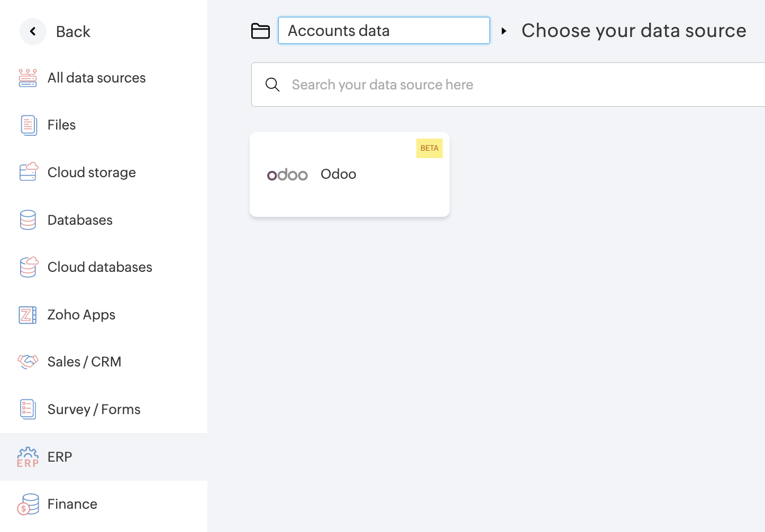The image size is (765, 532).
Task: Switch to the Databases category
Action: [x=80, y=220]
